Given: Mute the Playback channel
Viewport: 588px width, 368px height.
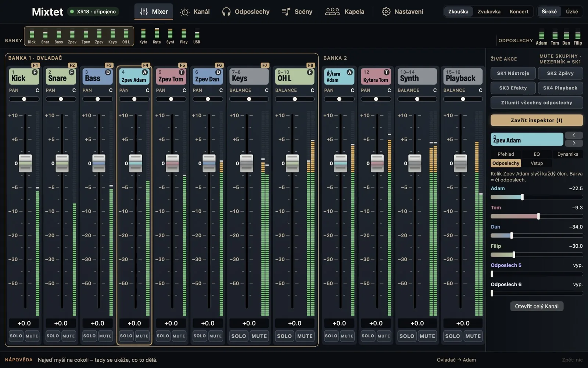Looking at the screenshot, I should click(473, 336).
